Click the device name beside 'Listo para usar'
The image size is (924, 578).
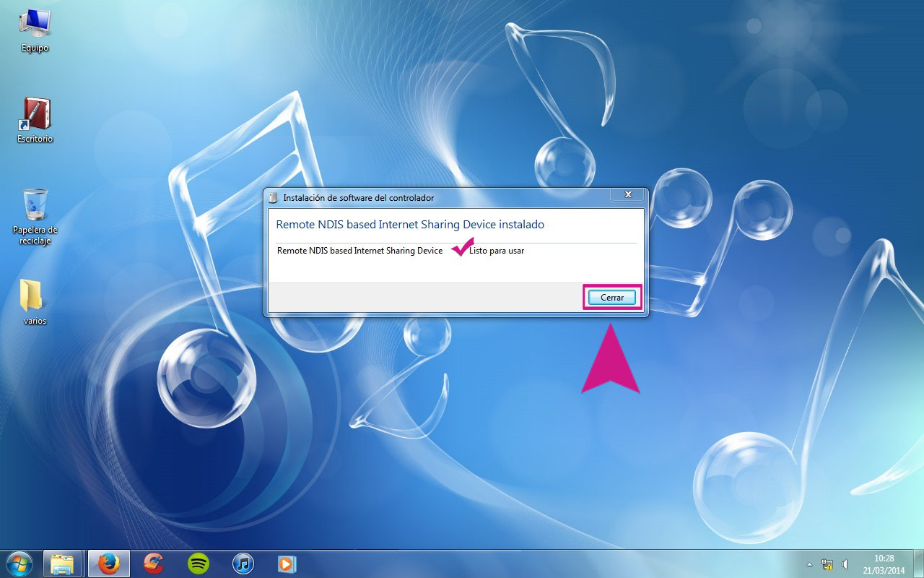[359, 251]
